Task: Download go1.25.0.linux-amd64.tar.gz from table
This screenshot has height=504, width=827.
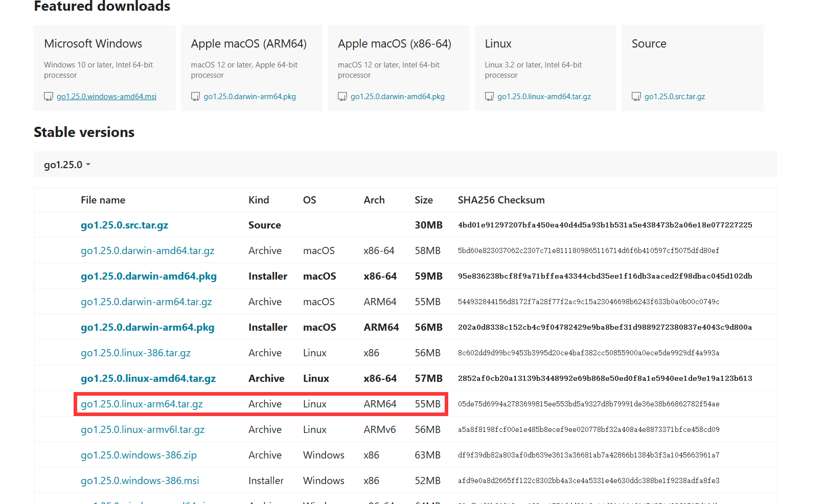Action: [148, 378]
